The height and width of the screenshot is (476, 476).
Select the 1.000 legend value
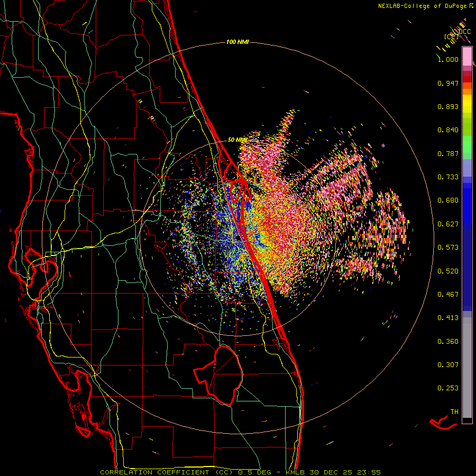pyautogui.click(x=448, y=59)
